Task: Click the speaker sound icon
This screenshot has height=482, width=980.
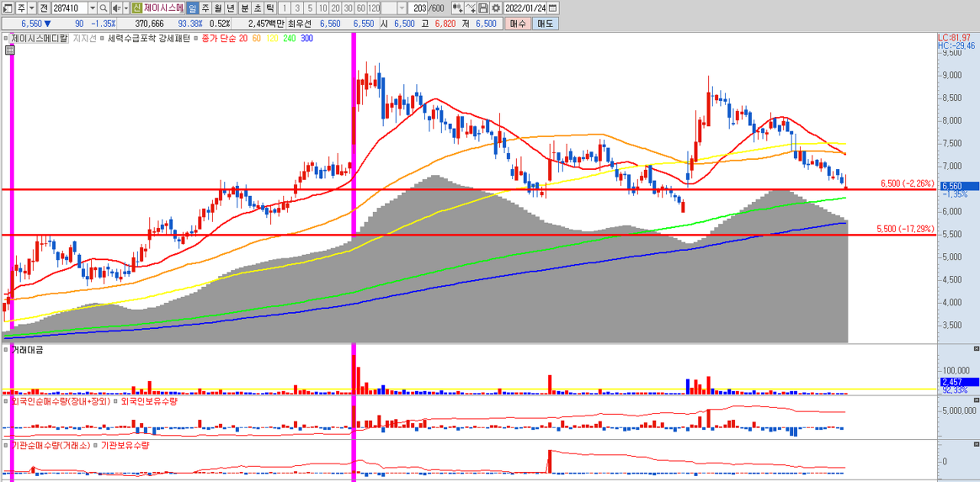Action: [x=116, y=8]
